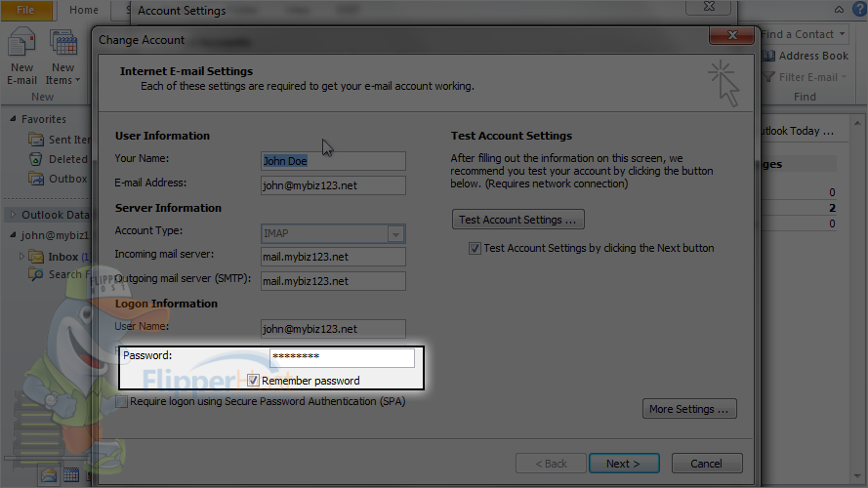Open the New Items dropdown arrow

[77, 80]
